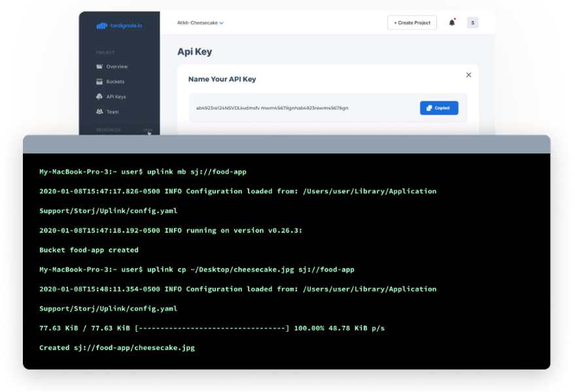The image size is (575, 392).
Task: Click the 'uplink mb sj://food-app' command line
Action: (143, 171)
